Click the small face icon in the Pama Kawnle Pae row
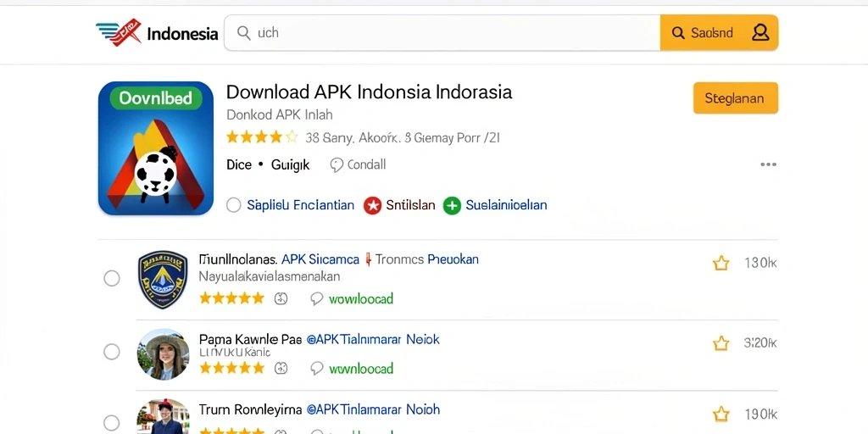The image size is (868, 434). coord(281,368)
